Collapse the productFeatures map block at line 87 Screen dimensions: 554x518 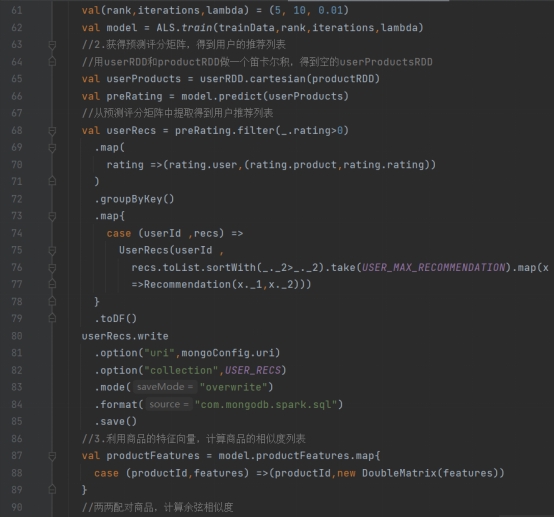click(52, 456)
